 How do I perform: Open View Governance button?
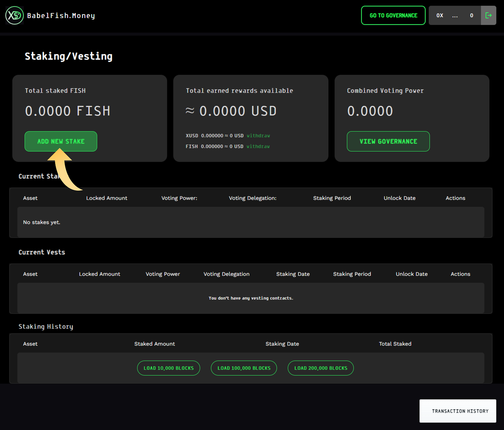(388, 141)
